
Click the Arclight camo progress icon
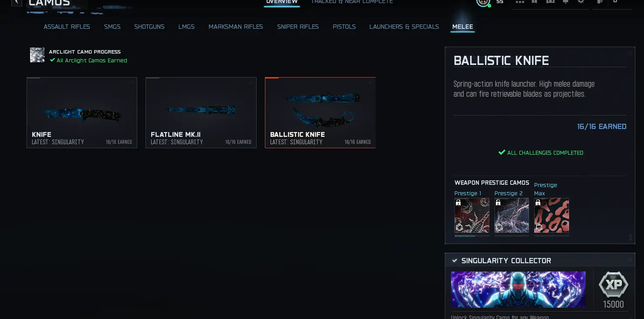click(37, 55)
